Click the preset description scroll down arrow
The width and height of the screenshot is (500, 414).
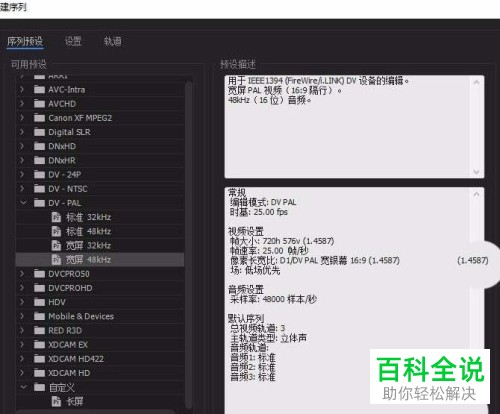(476, 172)
